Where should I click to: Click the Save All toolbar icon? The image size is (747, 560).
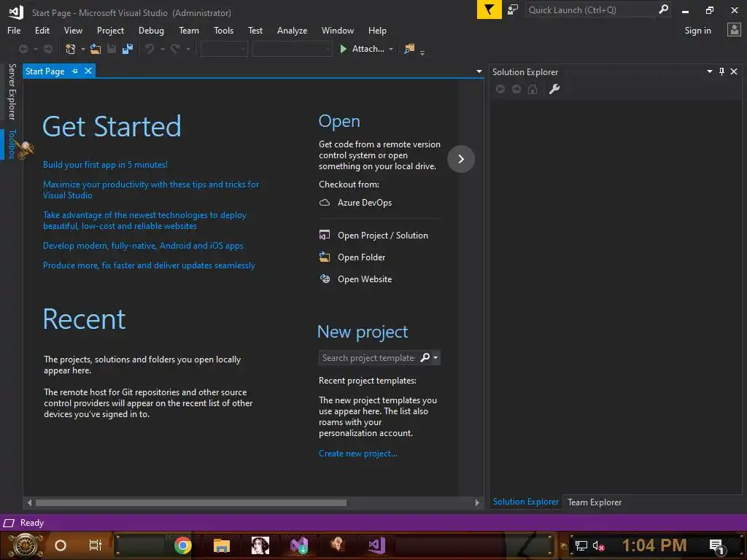tap(128, 49)
